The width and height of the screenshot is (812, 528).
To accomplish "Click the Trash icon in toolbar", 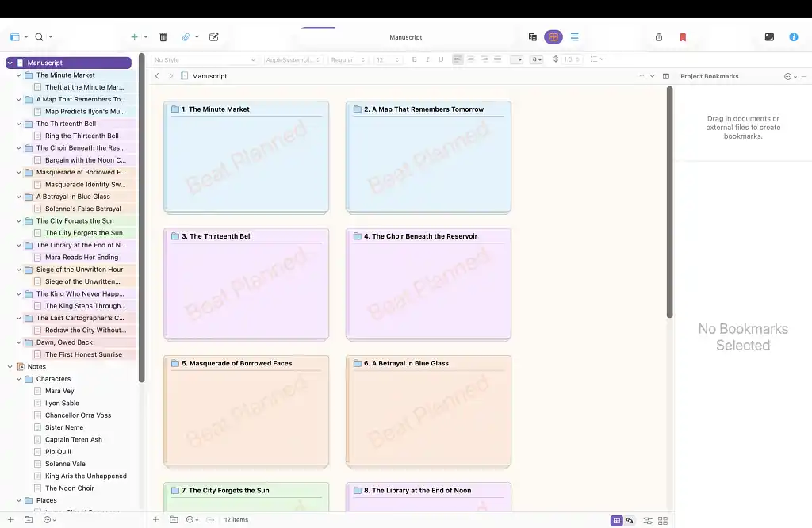I will tap(163, 36).
